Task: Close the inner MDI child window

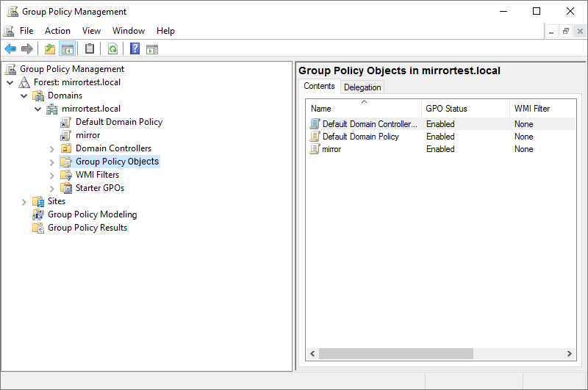Action: (x=580, y=31)
